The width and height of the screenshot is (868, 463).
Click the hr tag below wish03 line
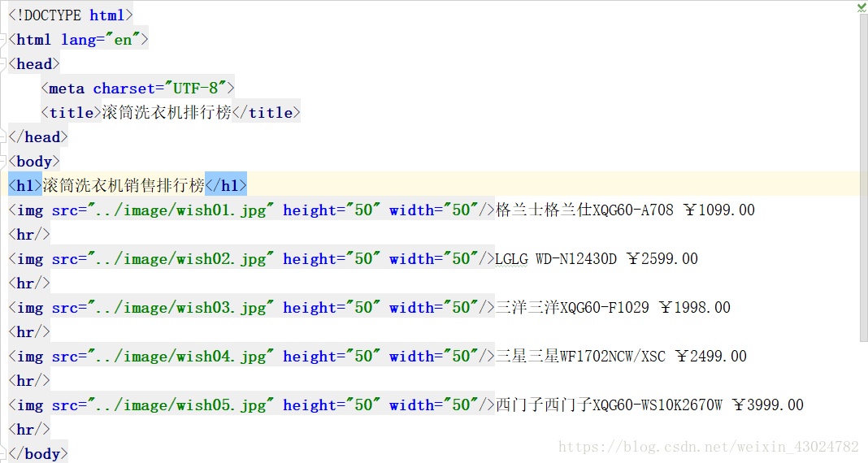click(29, 332)
